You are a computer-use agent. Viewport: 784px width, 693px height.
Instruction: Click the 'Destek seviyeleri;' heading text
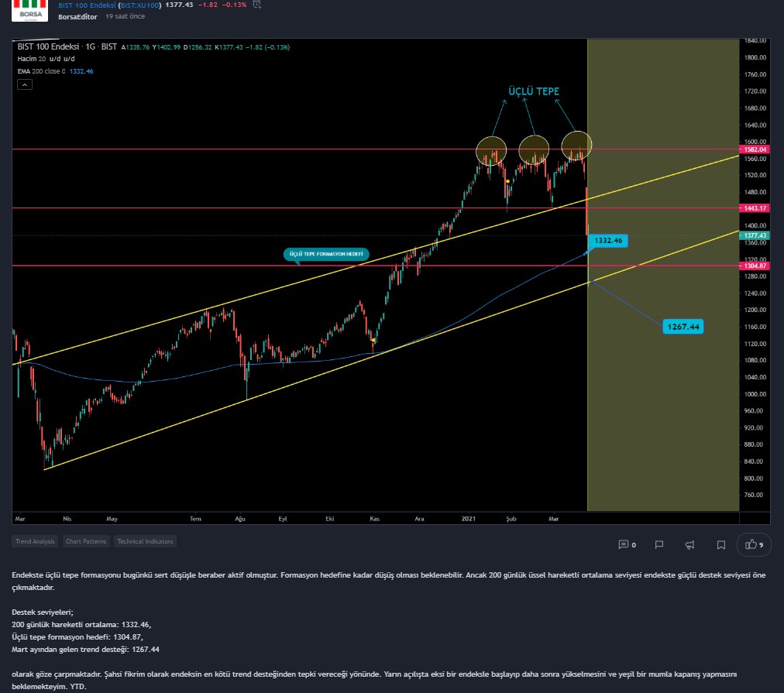pos(43,612)
